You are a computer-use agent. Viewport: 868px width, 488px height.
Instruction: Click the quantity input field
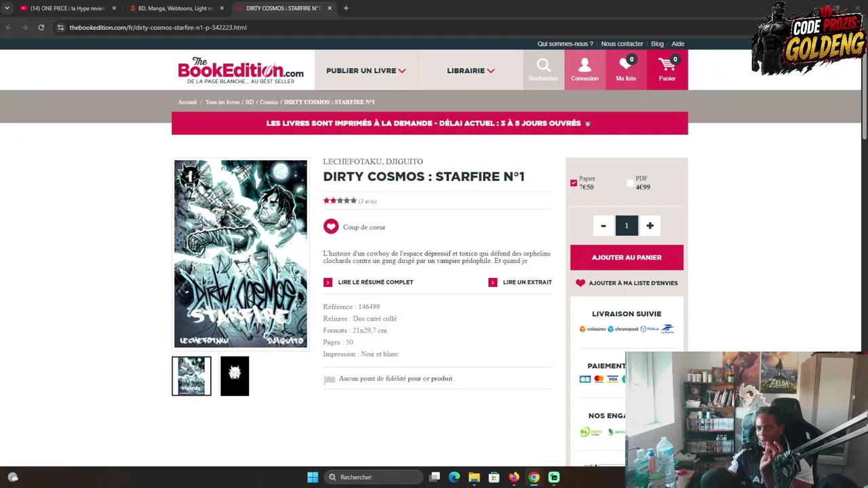tap(627, 226)
